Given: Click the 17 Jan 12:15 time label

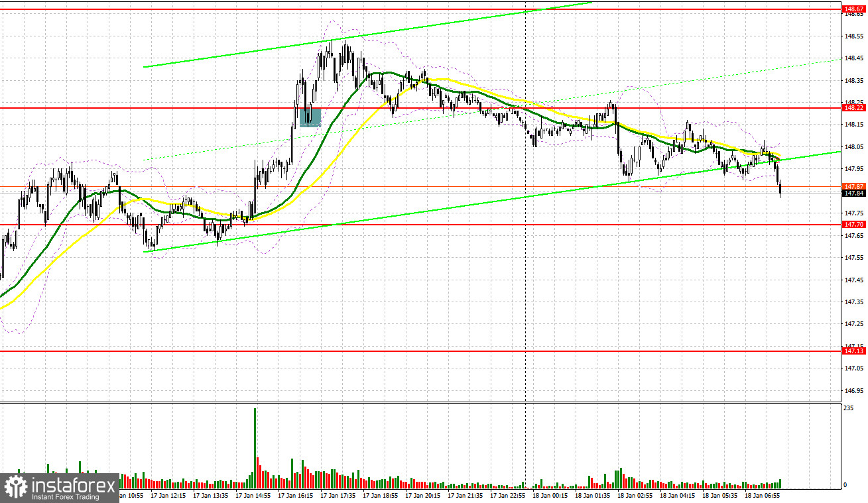Looking at the screenshot, I should [x=168, y=495].
